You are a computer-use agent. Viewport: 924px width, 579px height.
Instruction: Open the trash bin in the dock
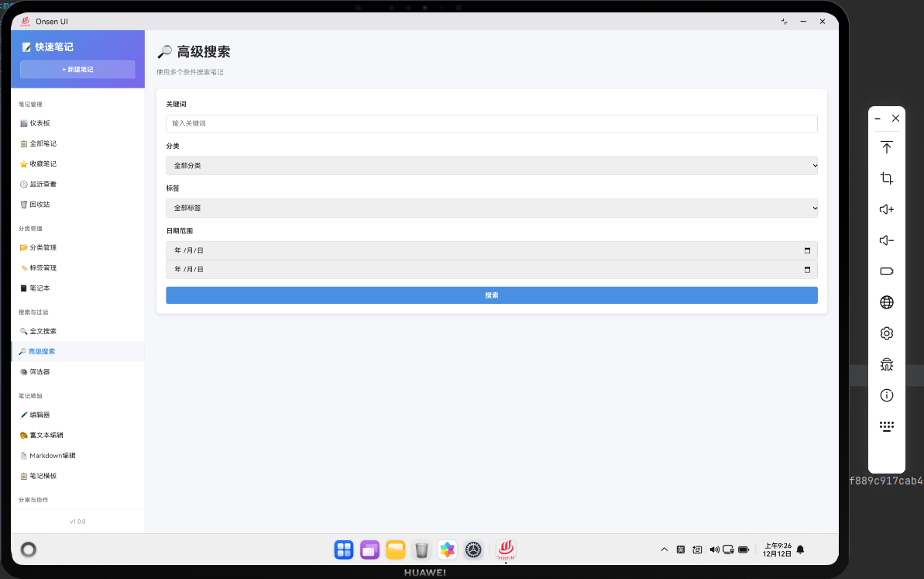pyautogui.click(x=421, y=550)
